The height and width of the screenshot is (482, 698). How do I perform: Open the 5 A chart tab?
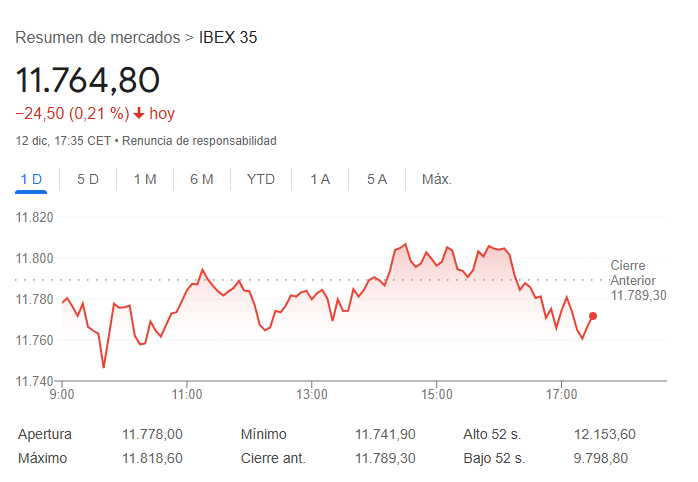(x=377, y=179)
